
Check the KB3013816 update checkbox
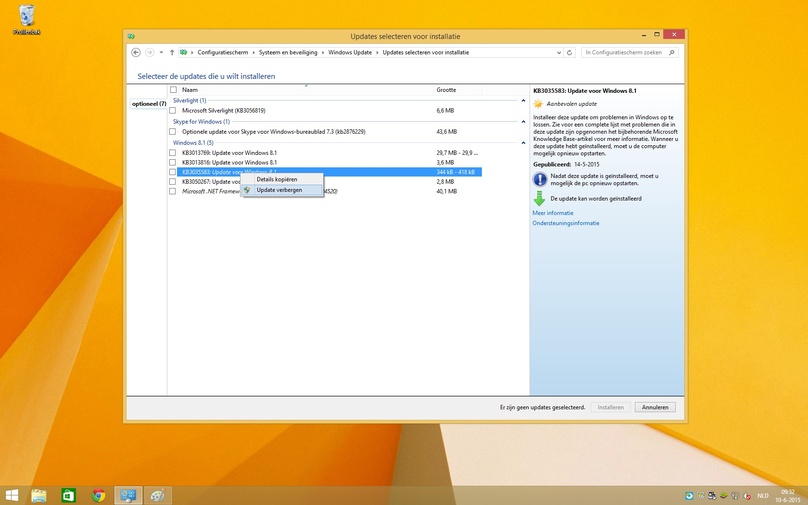point(173,162)
